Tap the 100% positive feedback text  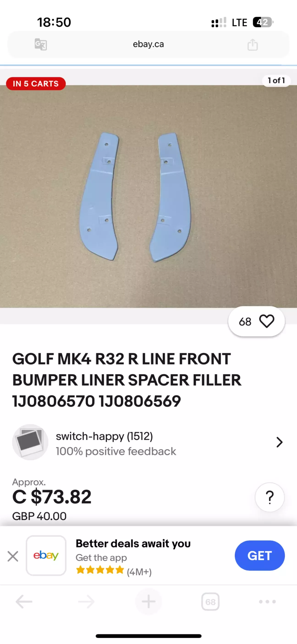pos(116,451)
